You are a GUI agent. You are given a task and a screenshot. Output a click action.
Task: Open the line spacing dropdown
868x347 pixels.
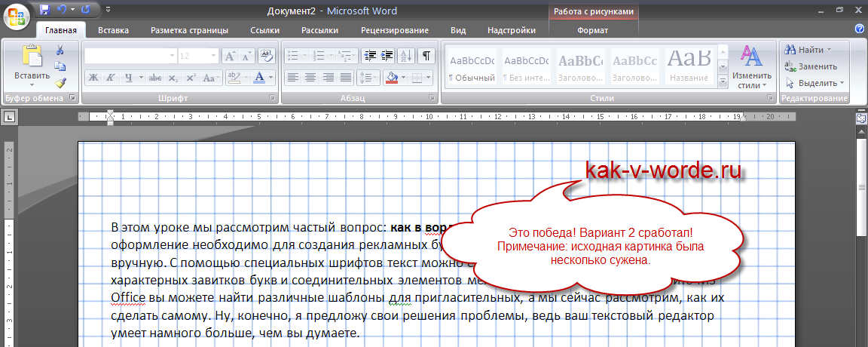point(368,78)
